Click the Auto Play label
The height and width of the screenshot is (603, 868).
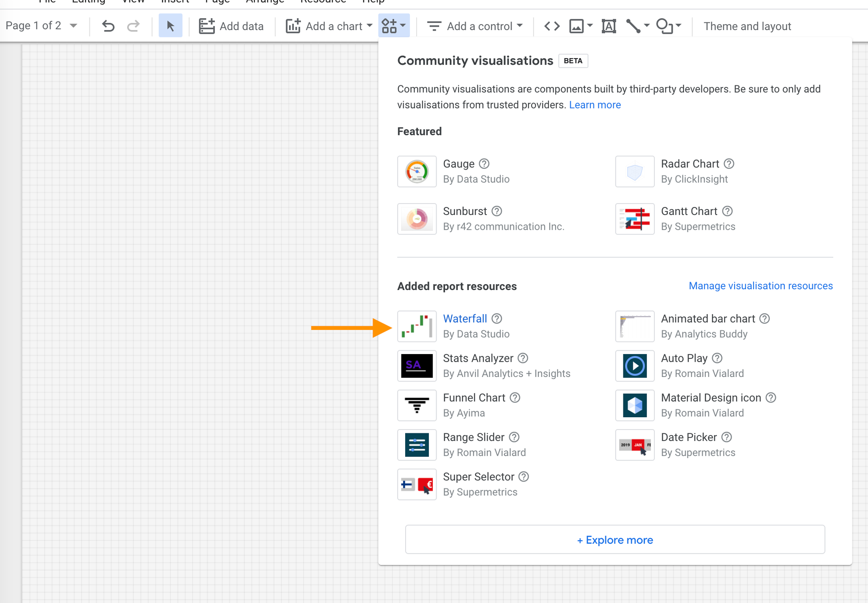tap(684, 358)
